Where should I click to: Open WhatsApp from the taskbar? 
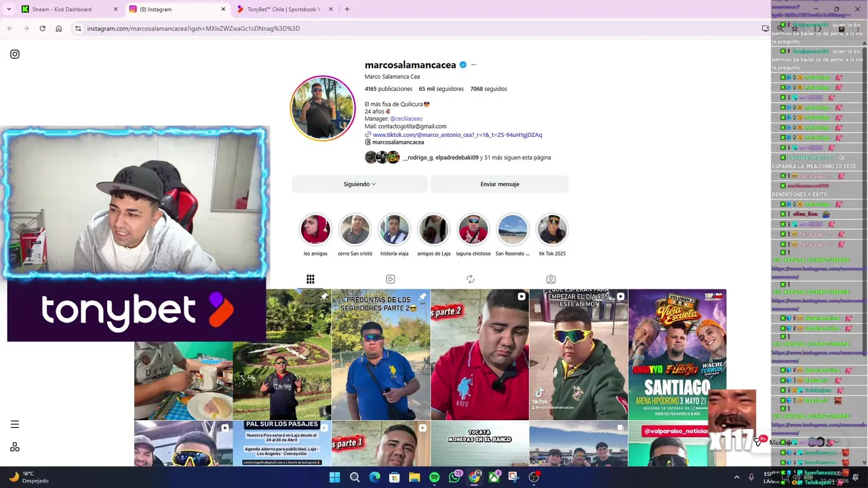[x=454, y=477]
